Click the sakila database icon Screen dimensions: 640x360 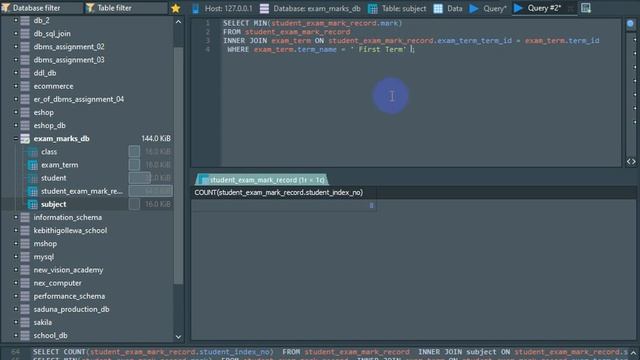[x=25, y=322]
